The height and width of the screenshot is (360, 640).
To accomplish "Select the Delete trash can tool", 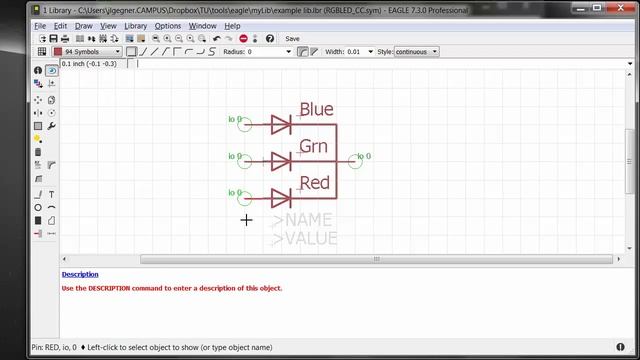I will click(x=38, y=152).
